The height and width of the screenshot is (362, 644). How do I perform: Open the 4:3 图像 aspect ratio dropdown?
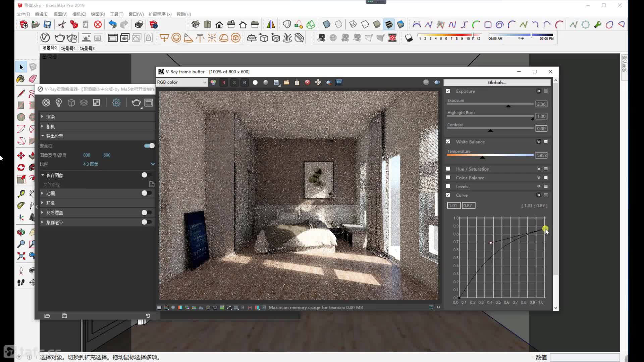119,164
